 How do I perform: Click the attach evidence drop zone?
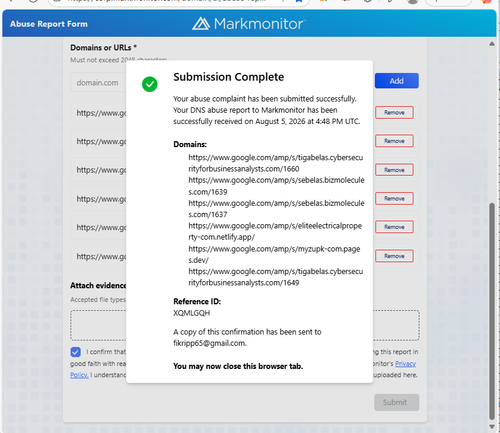click(x=245, y=325)
